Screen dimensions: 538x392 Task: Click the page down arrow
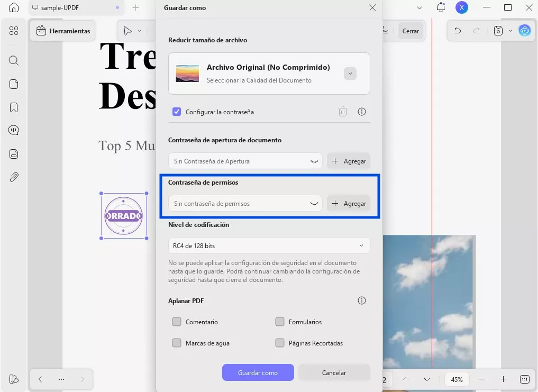click(427, 379)
